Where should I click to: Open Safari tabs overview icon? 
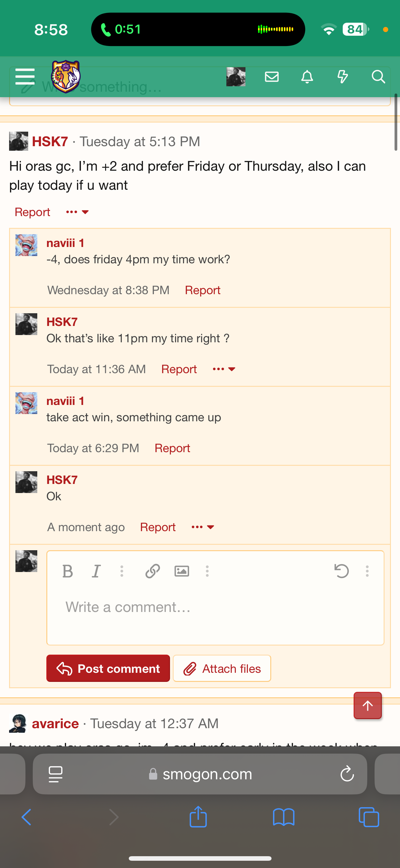(x=368, y=817)
